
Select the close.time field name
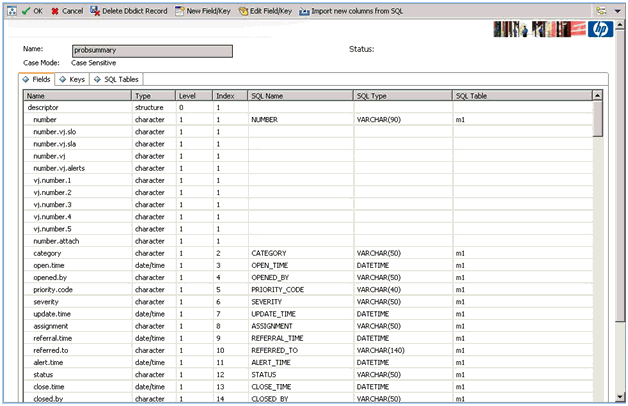(49, 387)
